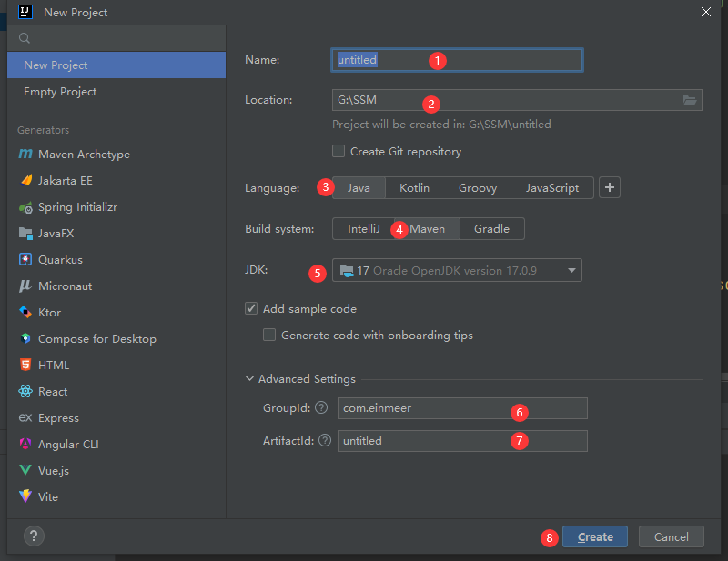728x561 pixels.
Task: Choose Gradle build system
Action: [x=491, y=229]
